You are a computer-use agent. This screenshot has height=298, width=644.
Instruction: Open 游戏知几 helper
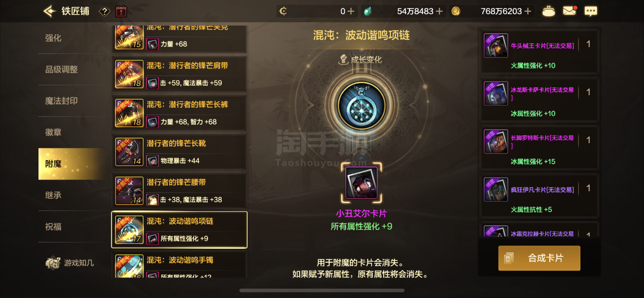70,263
